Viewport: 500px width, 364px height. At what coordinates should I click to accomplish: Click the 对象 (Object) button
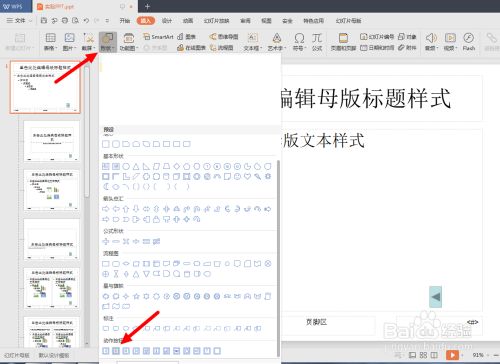[x=407, y=37]
